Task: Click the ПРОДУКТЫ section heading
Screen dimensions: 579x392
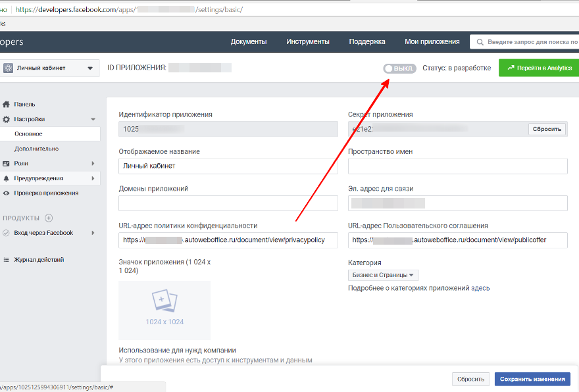Action: pyautogui.click(x=21, y=218)
